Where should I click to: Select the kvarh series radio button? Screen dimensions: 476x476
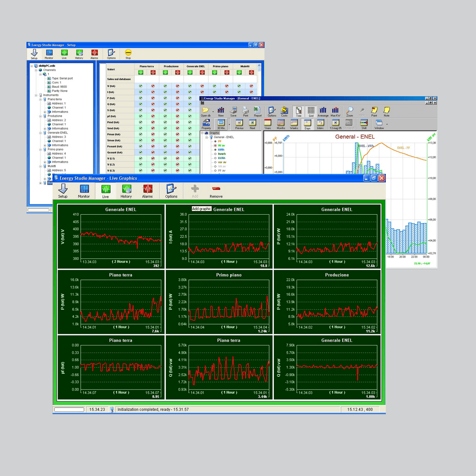point(215,154)
